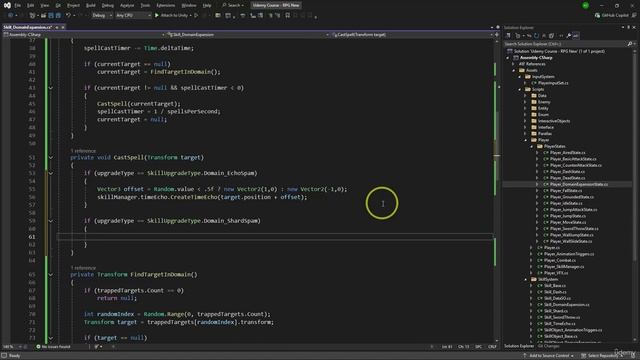Viewport: 640px width, 360px height.
Task: Open the Edit menu
Action: tap(31, 5)
